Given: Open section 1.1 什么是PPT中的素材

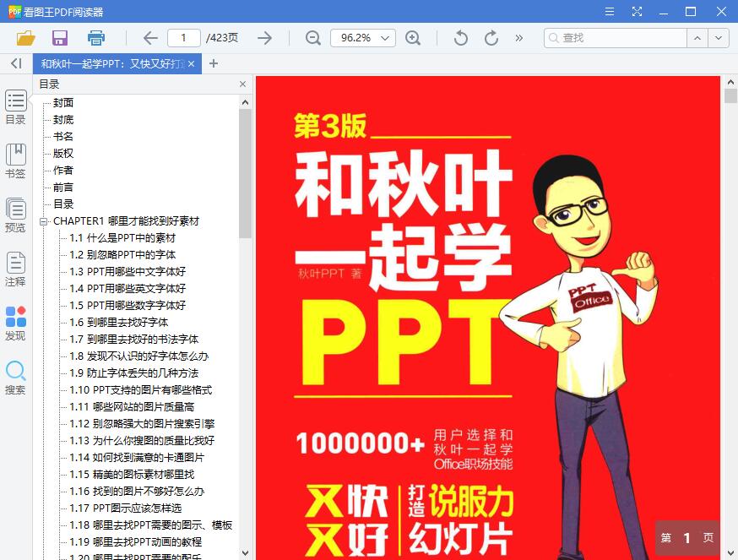Looking at the screenshot, I should click(122, 238).
